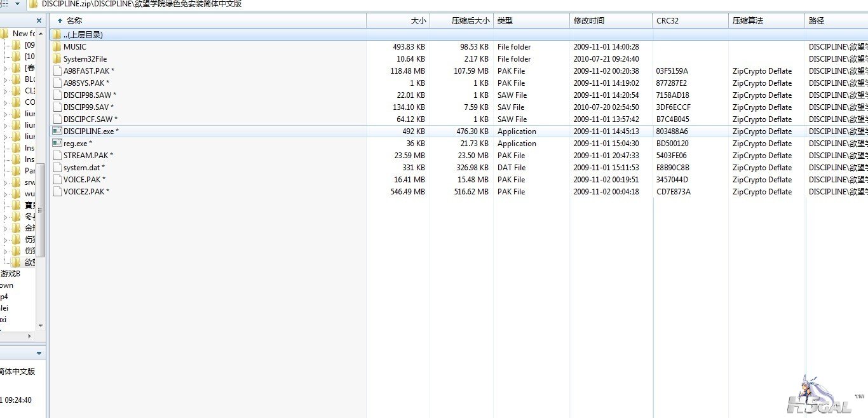Click CRC32 value BD500120
The width and height of the screenshot is (868, 418).
[672, 143]
